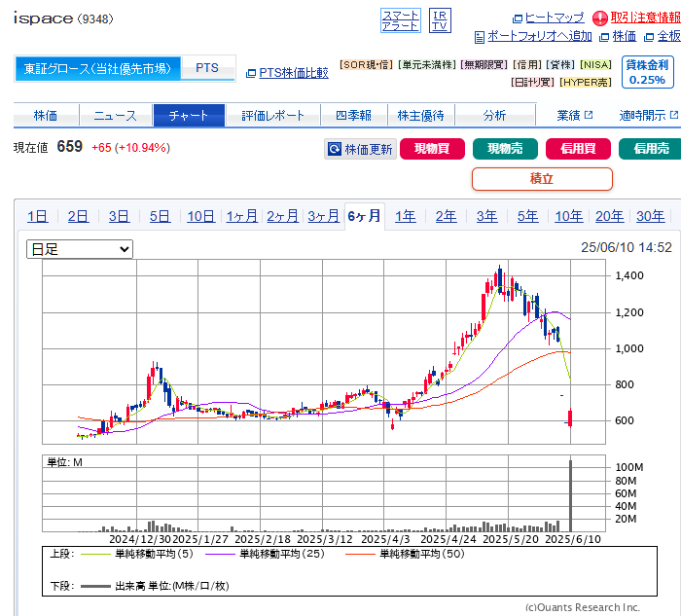Click the [日計り買] tag
The height and width of the screenshot is (616, 681).
click(533, 82)
